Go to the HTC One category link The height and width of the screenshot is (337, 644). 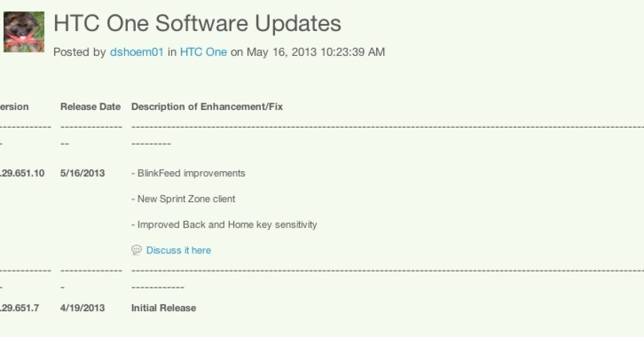pyautogui.click(x=203, y=52)
